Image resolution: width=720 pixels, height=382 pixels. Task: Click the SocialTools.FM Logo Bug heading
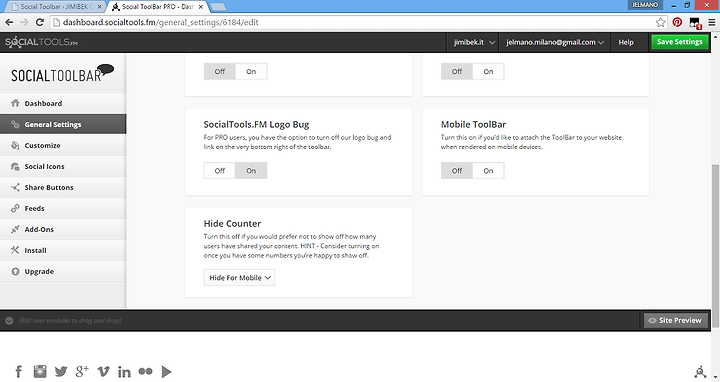pyautogui.click(x=256, y=124)
